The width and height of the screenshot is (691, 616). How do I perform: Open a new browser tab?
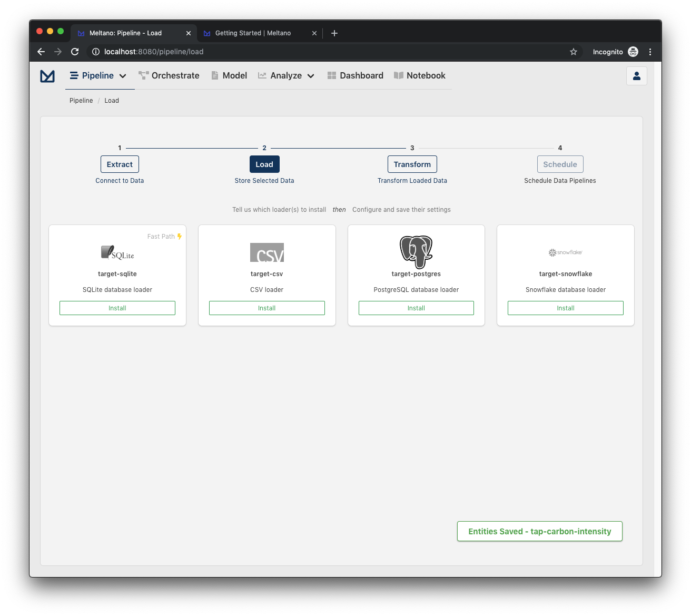(x=334, y=33)
